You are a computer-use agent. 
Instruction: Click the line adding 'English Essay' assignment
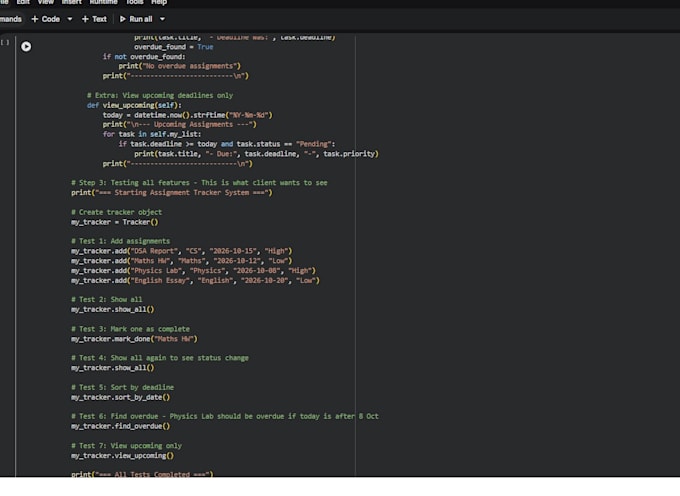tap(195, 281)
